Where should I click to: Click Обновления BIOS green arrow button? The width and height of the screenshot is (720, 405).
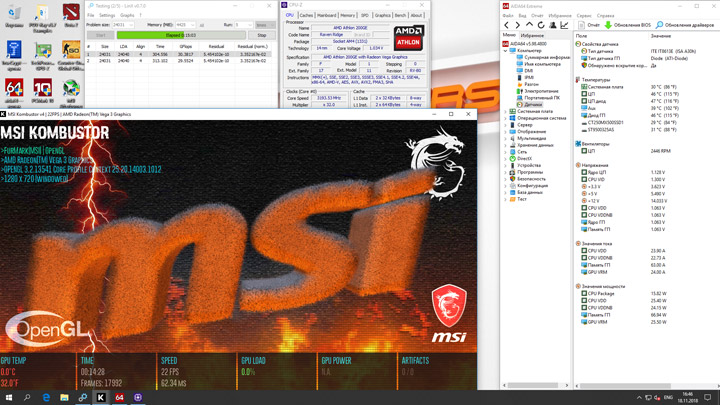click(x=628, y=25)
